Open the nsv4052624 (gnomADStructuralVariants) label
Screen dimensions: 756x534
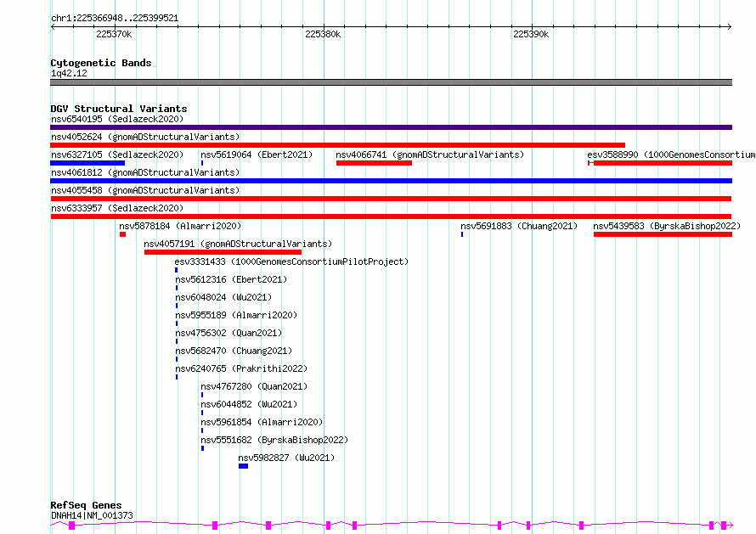[x=145, y=137]
